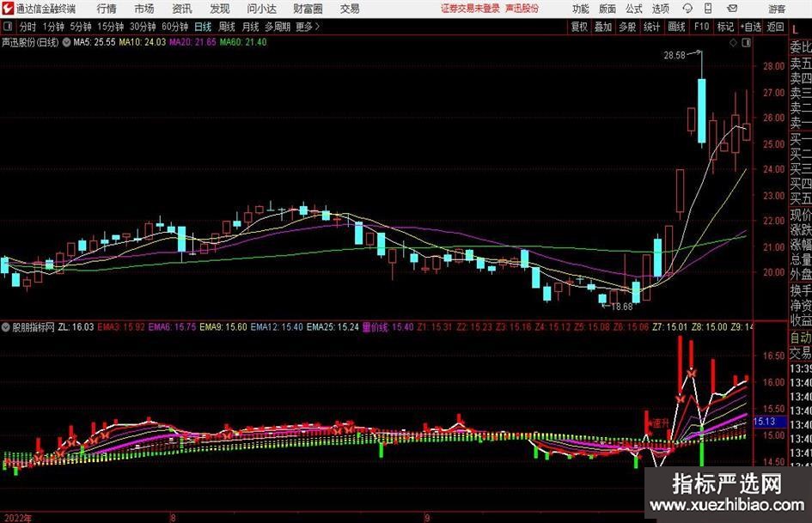Switch to 分时 chart tab
The image size is (812, 523).
coord(28,27)
